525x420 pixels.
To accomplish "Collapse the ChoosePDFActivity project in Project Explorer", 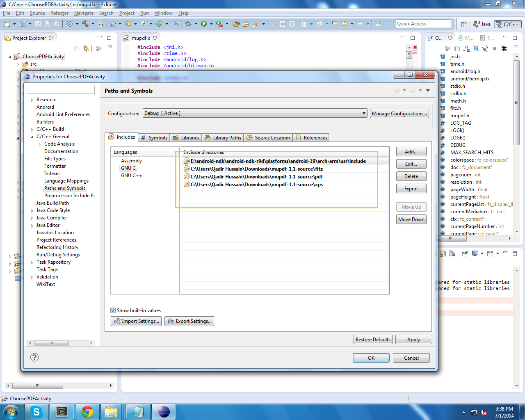I will tap(10, 57).
